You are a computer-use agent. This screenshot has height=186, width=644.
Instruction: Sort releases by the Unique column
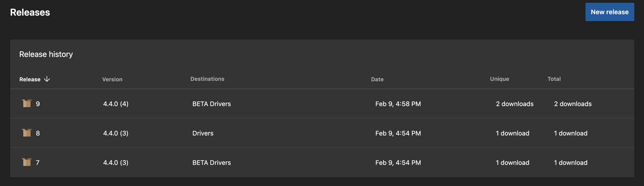pos(499,79)
